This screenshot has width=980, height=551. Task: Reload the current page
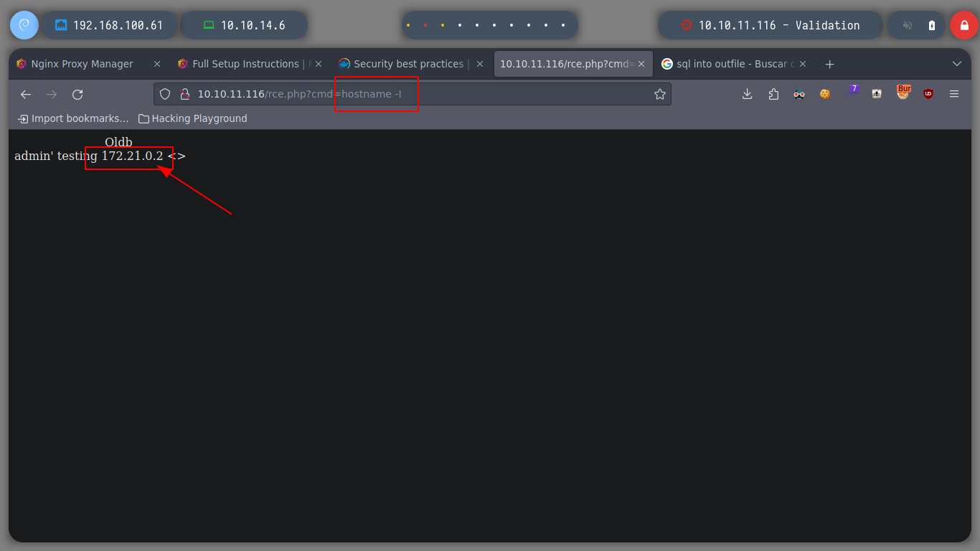77,94
